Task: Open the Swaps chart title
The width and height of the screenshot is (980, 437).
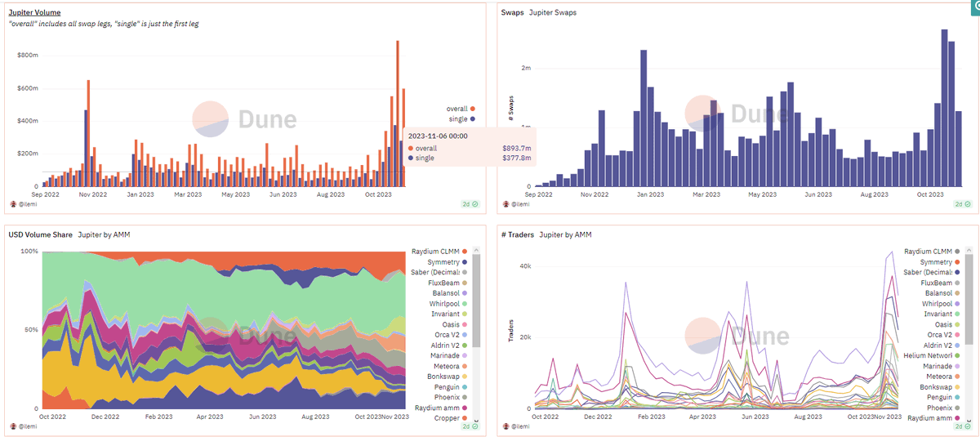Action: (x=512, y=12)
